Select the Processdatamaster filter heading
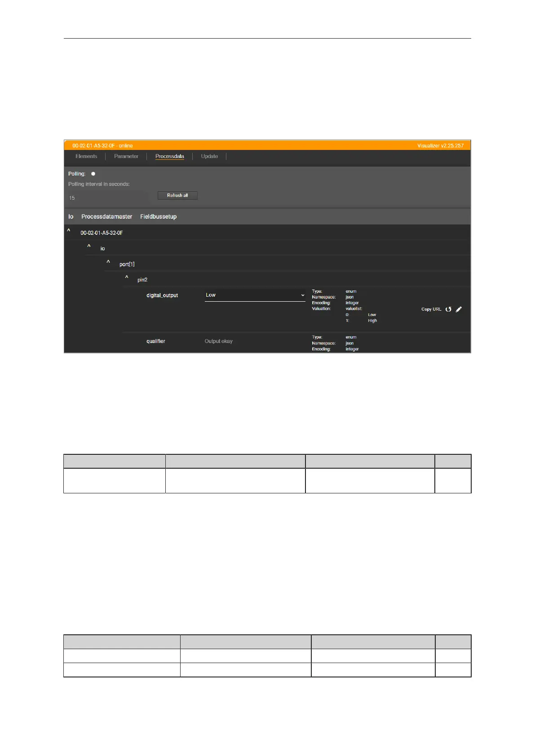 (106, 216)
